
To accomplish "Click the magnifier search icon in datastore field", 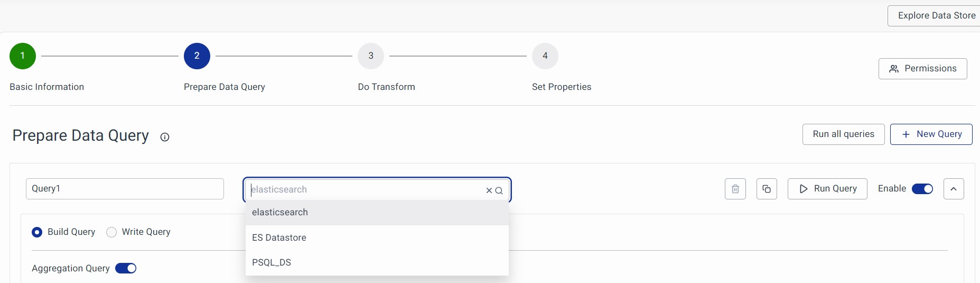I will (x=499, y=190).
